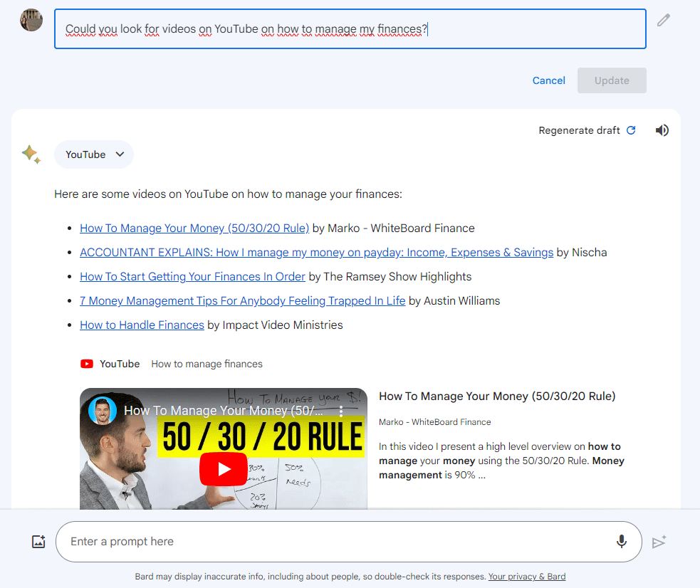The width and height of the screenshot is (700, 588).
Task: Click the speaker listen icon
Action: [x=662, y=130]
